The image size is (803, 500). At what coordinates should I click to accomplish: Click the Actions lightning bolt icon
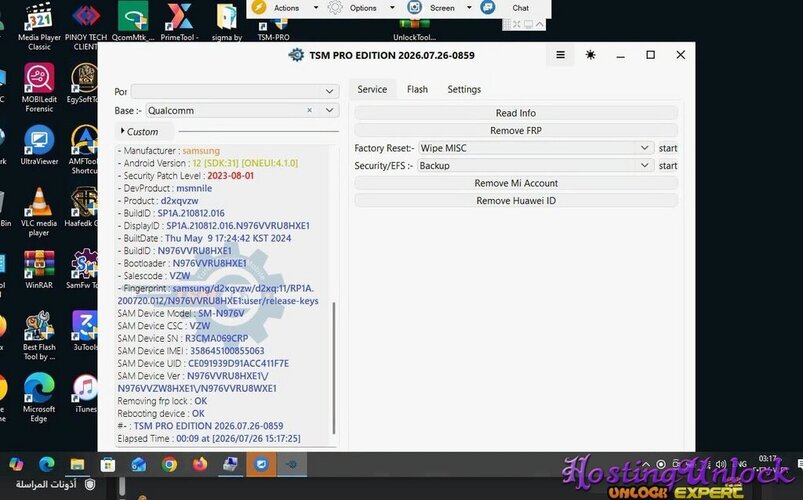coord(259,7)
